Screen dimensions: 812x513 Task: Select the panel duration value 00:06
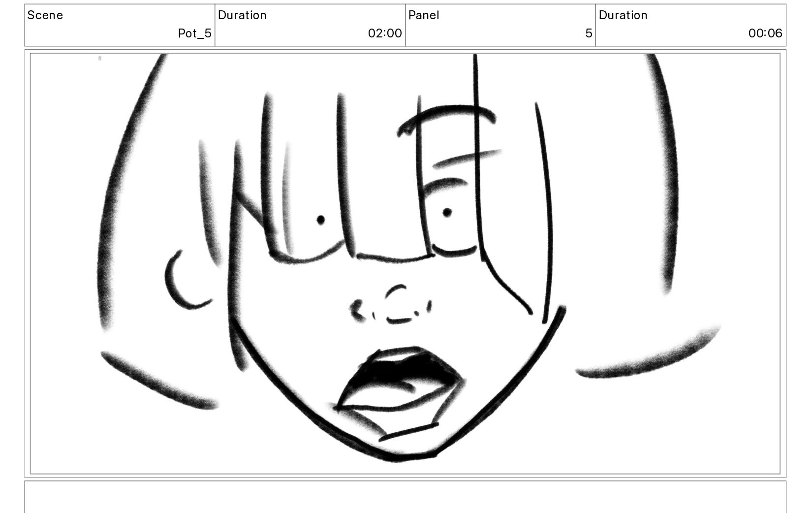tap(765, 33)
